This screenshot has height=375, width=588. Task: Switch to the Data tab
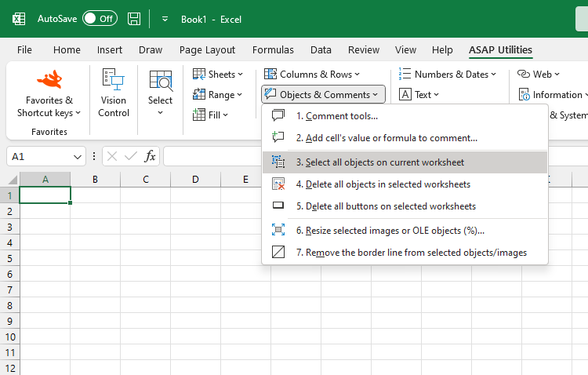321,50
